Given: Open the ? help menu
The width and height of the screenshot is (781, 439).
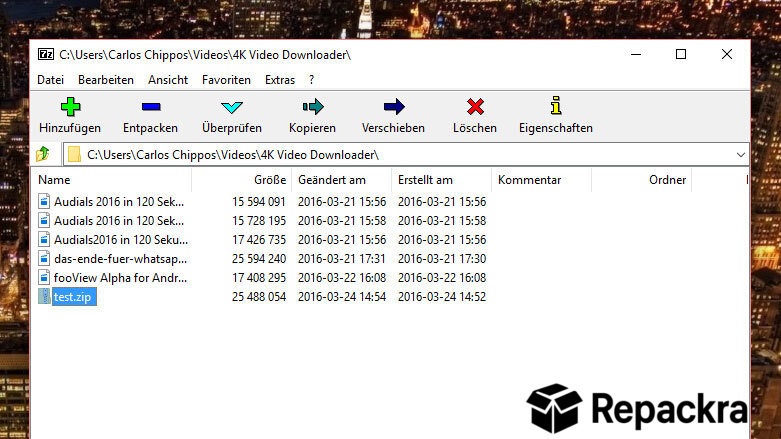Looking at the screenshot, I should click(311, 80).
